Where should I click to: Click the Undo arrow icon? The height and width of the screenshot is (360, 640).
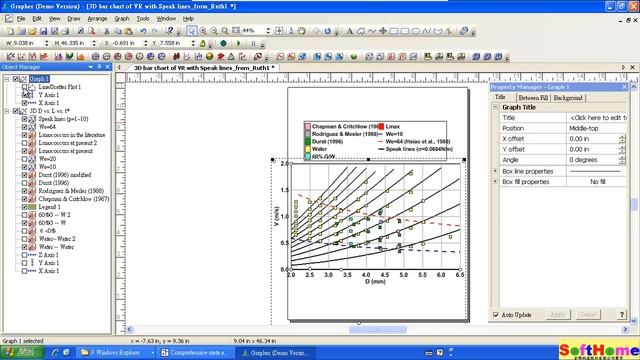[x=143, y=31]
